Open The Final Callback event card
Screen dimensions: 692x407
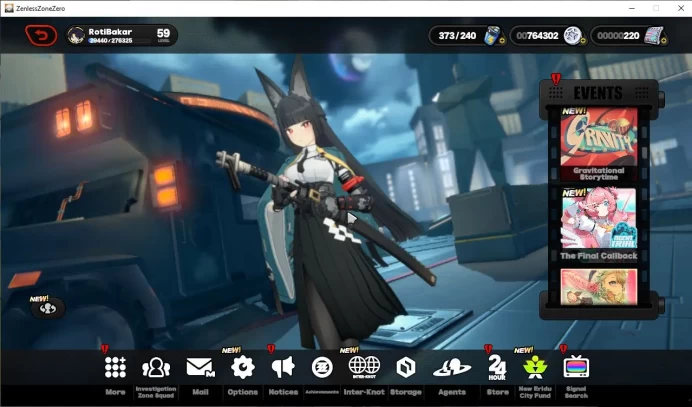point(598,225)
